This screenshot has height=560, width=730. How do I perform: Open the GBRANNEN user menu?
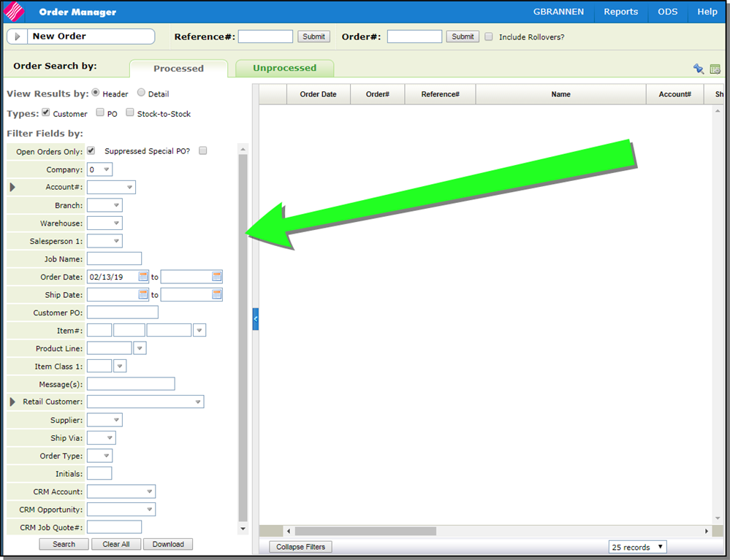click(558, 12)
